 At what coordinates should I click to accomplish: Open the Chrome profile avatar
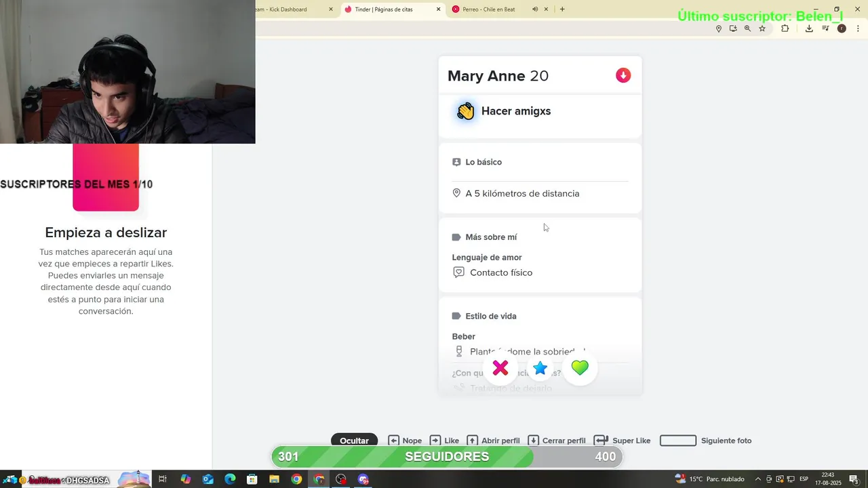pyautogui.click(x=842, y=28)
